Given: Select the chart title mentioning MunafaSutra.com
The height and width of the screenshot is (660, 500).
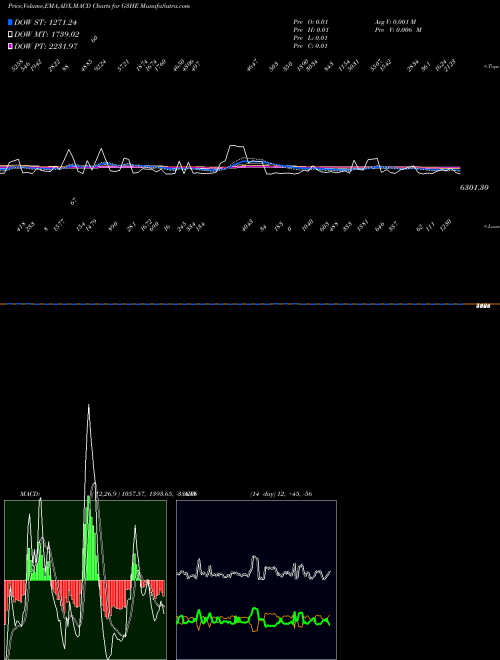Looking at the screenshot, I should coord(99,6).
